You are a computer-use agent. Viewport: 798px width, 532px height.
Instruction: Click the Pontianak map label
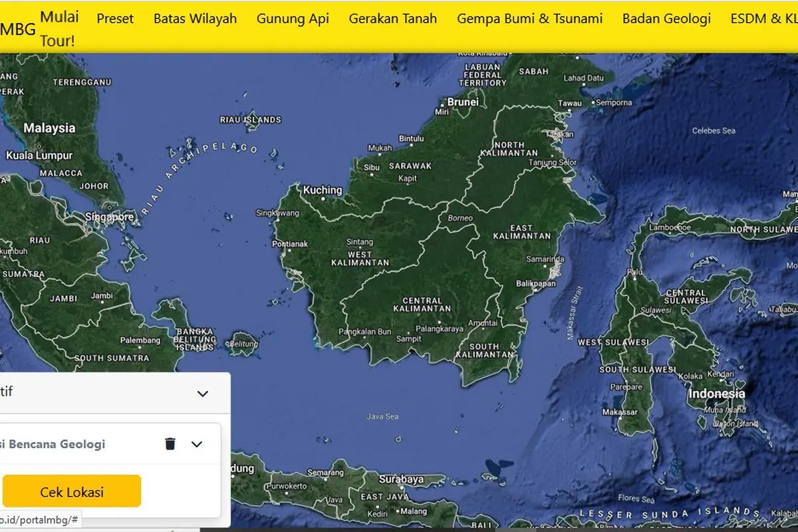pos(291,244)
